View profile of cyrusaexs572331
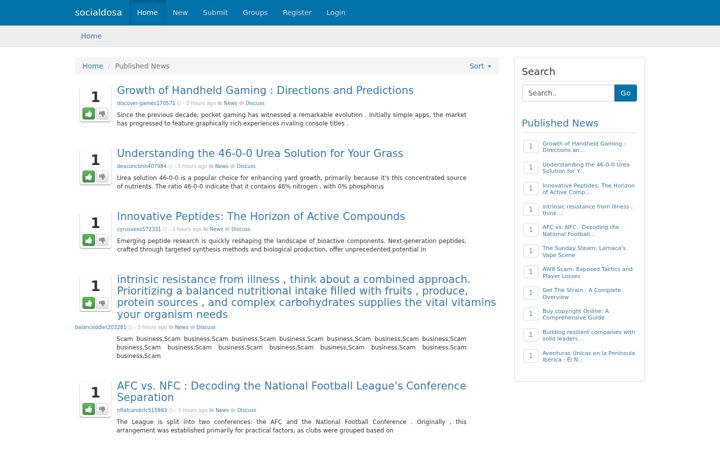 click(139, 229)
